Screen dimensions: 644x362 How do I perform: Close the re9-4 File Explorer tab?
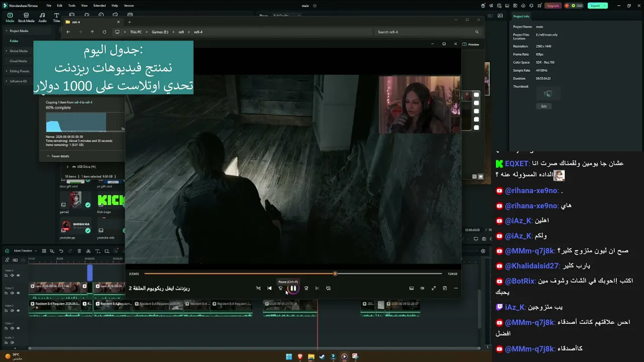click(x=119, y=22)
